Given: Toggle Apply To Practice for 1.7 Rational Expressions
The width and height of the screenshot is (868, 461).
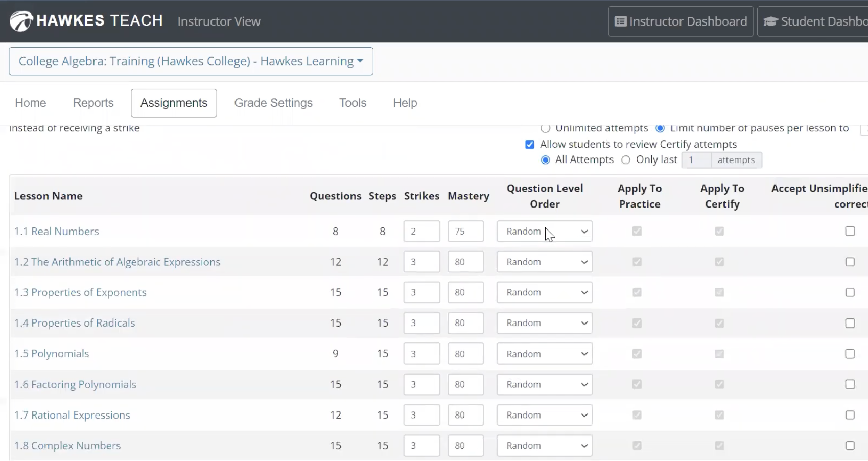Looking at the screenshot, I should pos(637,415).
